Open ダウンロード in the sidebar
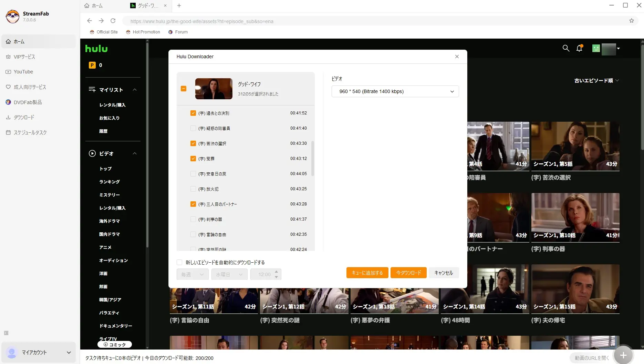 click(39, 117)
